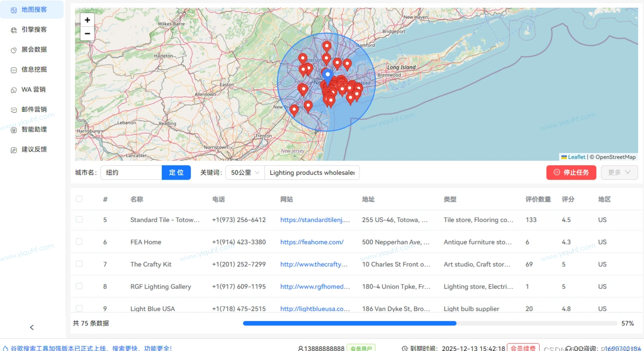Open the 50公里 radius dropdown

coord(245,173)
